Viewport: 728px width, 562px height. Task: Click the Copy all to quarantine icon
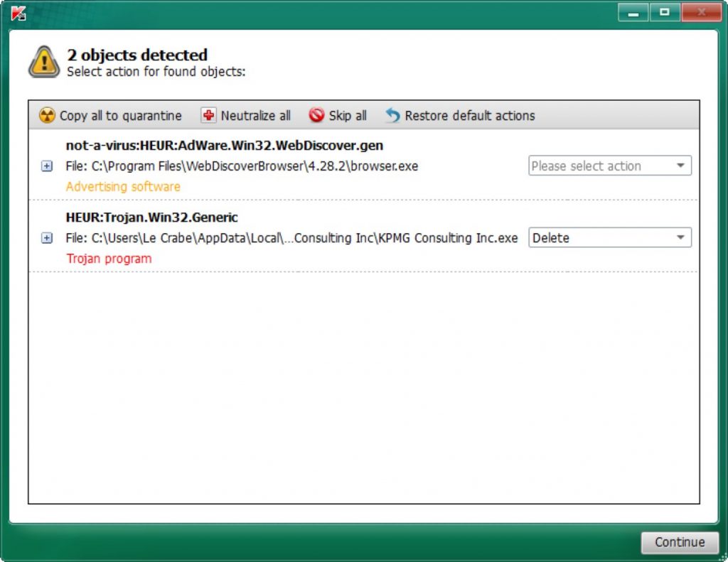click(47, 115)
